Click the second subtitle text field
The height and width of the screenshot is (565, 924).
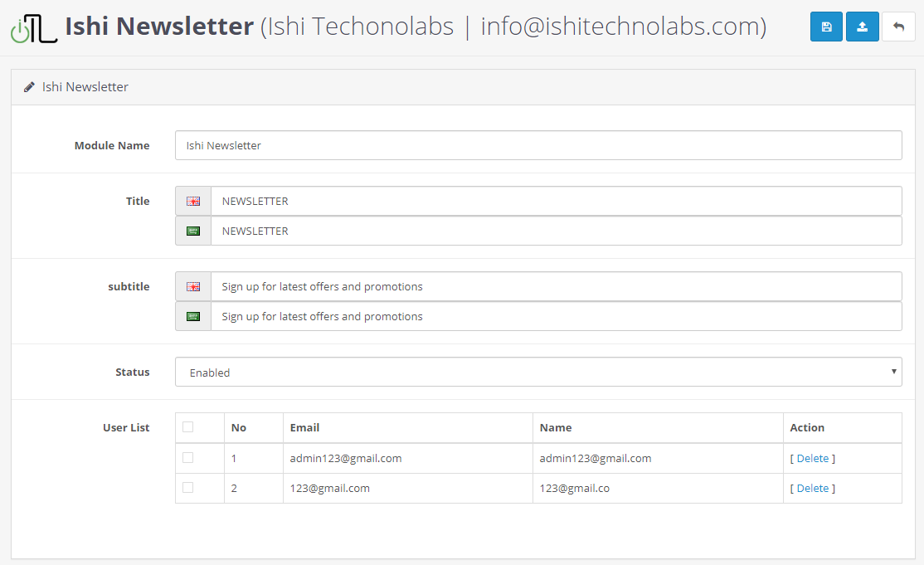point(556,316)
